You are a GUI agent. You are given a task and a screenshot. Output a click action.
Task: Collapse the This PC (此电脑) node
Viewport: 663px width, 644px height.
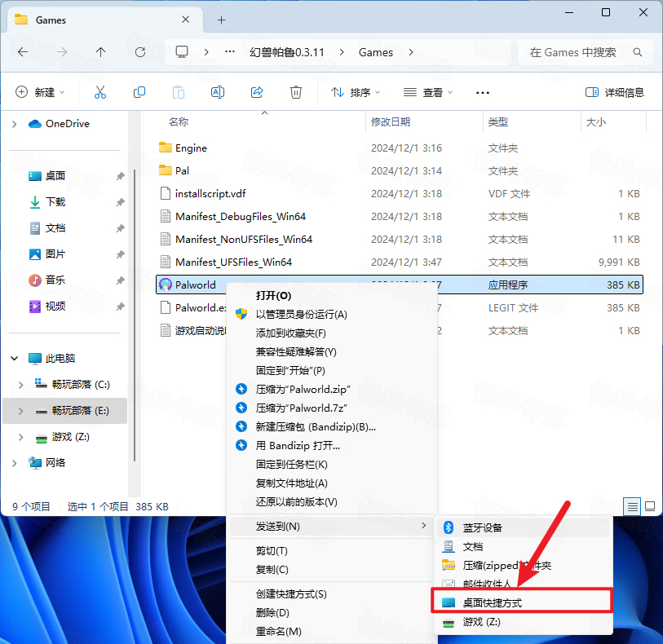tap(15, 359)
